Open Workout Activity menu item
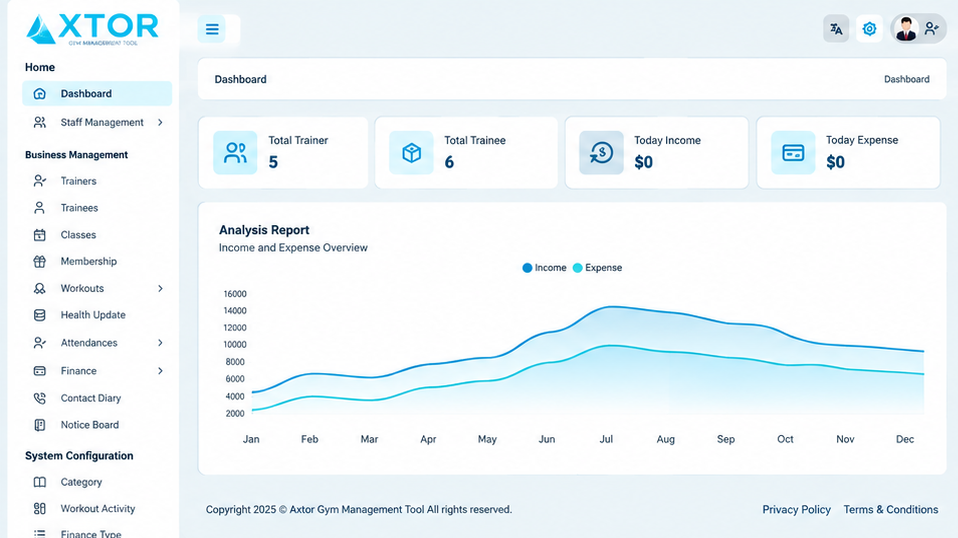Viewport: 958px width, 538px height. point(98,509)
